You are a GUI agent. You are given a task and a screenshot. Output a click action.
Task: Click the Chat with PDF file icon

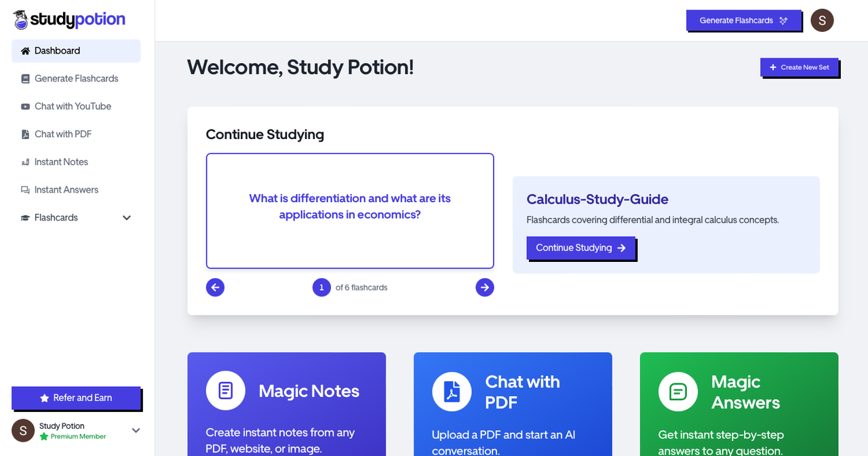452,392
